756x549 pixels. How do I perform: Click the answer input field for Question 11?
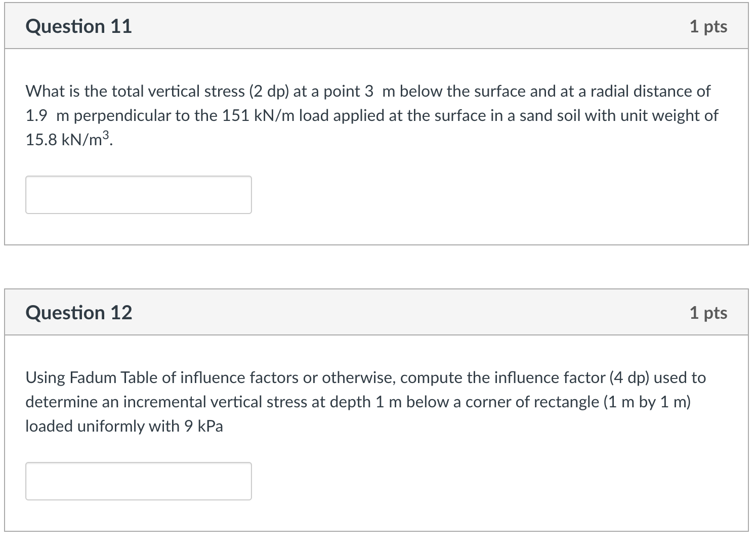pos(138,195)
